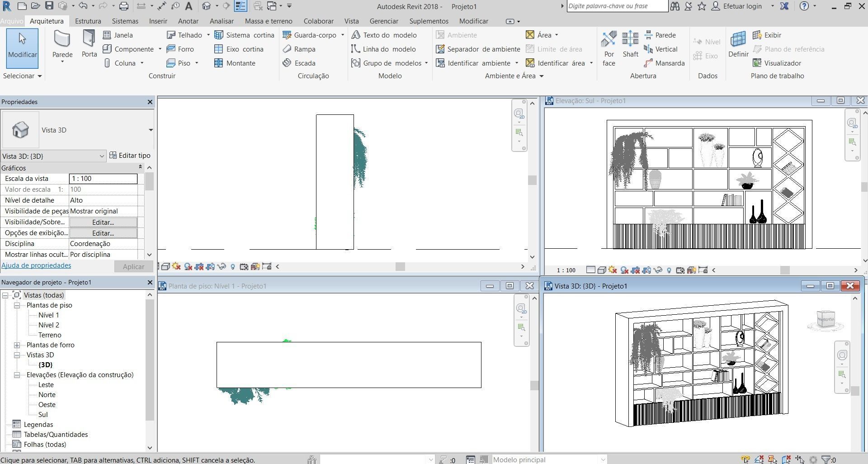This screenshot has width=868, height=464.
Task: Click the Elevação Sul horizontal scrollbar thumb
Action: click(x=785, y=270)
